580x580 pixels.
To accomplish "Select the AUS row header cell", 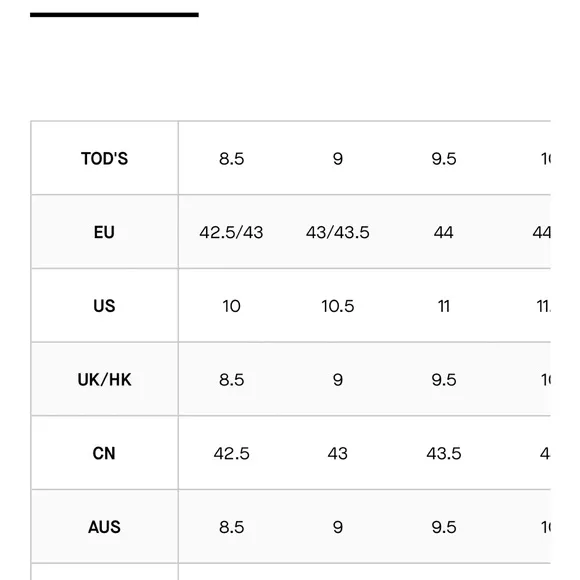I will coord(104,526).
